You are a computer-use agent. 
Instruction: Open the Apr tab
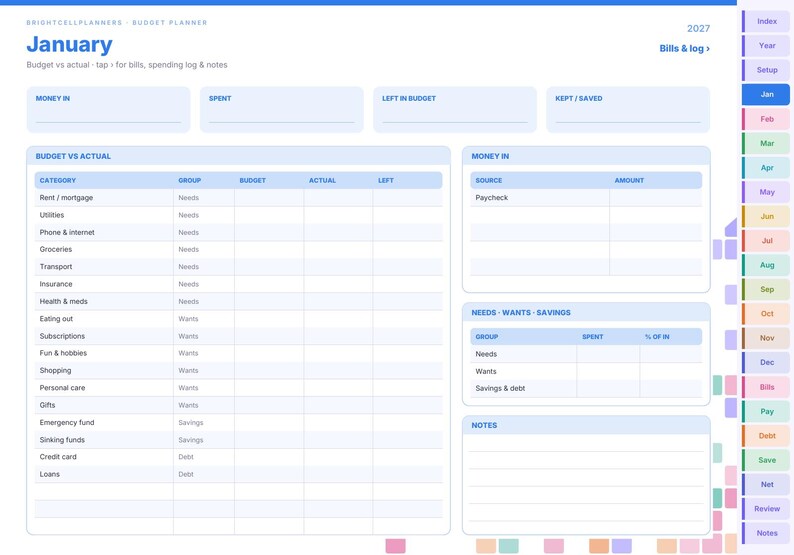[766, 168]
